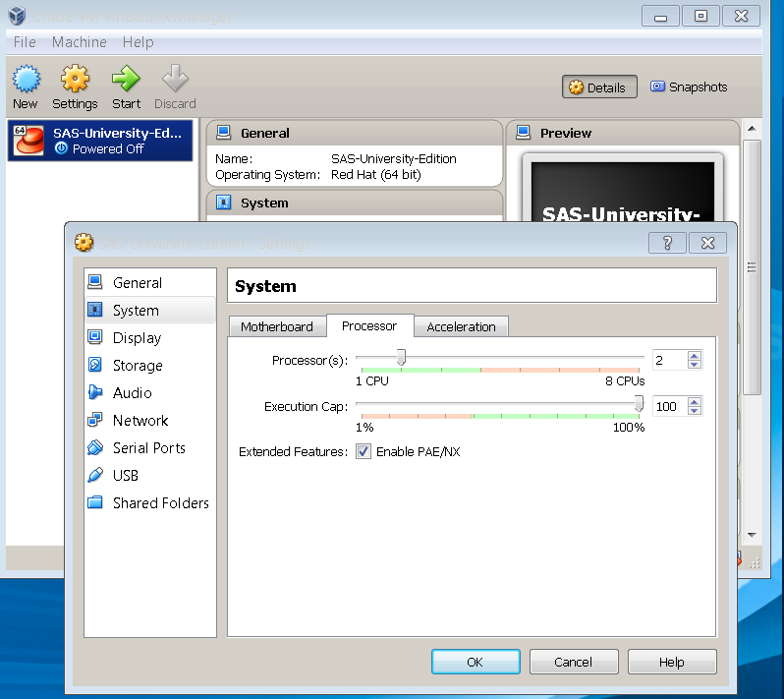The width and height of the screenshot is (784, 699).
Task: Increase the processor count with the up arrow
Action: pyautogui.click(x=694, y=356)
